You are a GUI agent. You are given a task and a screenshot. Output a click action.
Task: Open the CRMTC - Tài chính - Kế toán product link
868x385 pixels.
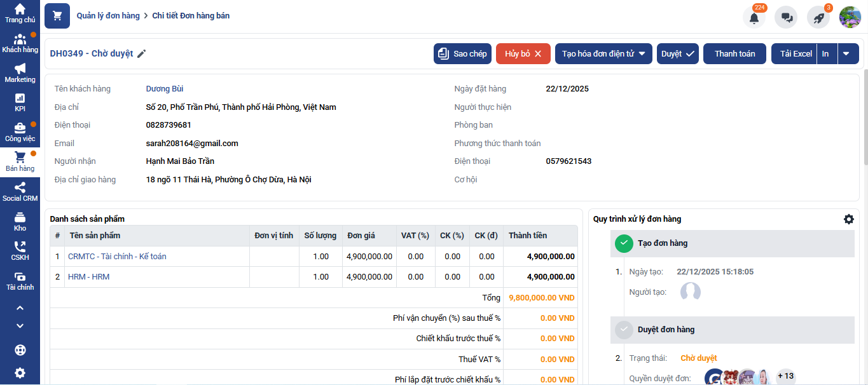pos(117,257)
